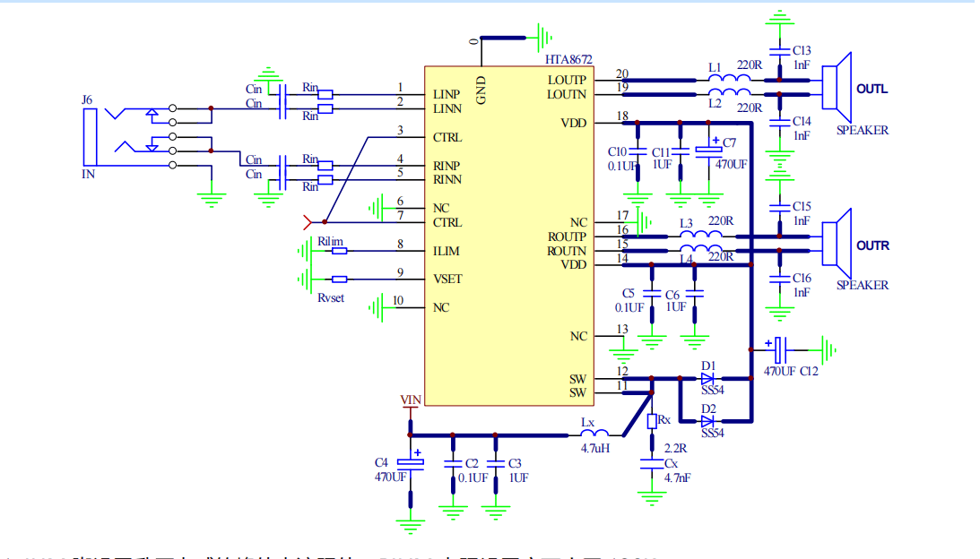The image size is (980, 559).
Task: Click the L1 inductor coil
Action: (729, 78)
